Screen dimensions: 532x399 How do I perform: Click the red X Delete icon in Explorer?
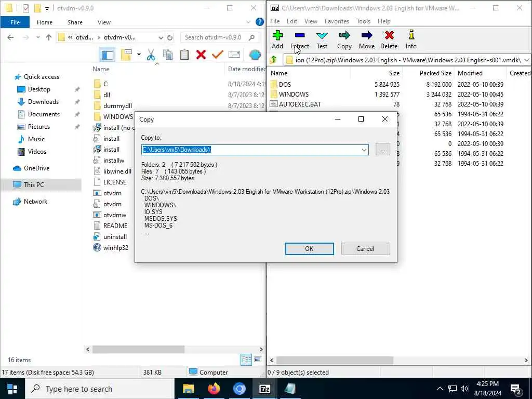coord(201,55)
